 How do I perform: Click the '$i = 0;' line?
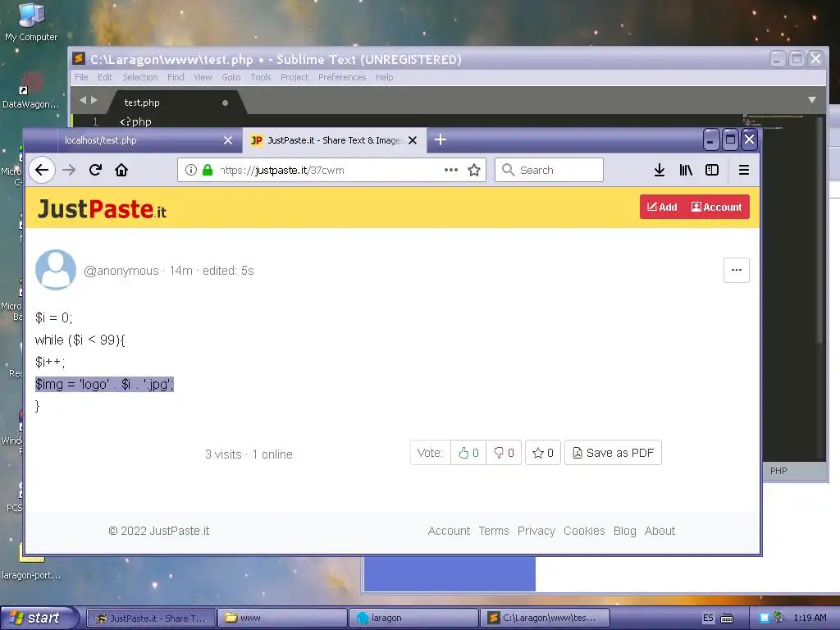[53, 317]
